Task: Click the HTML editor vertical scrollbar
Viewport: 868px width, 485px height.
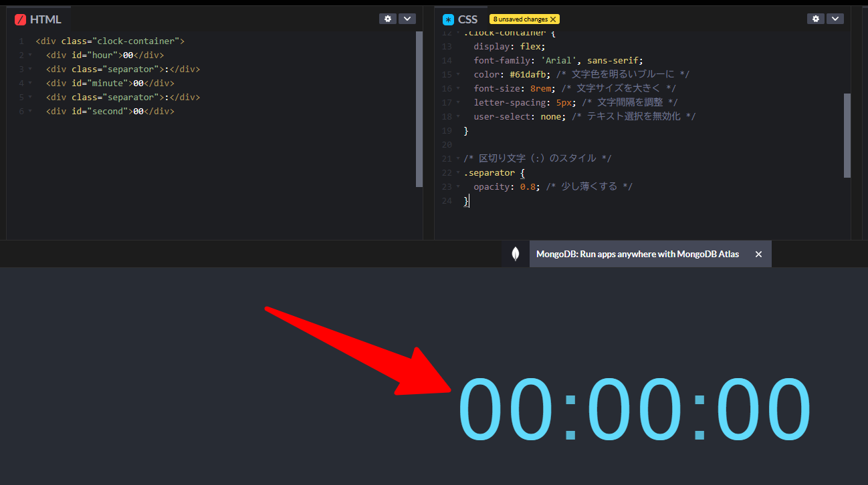Action: (x=419, y=109)
